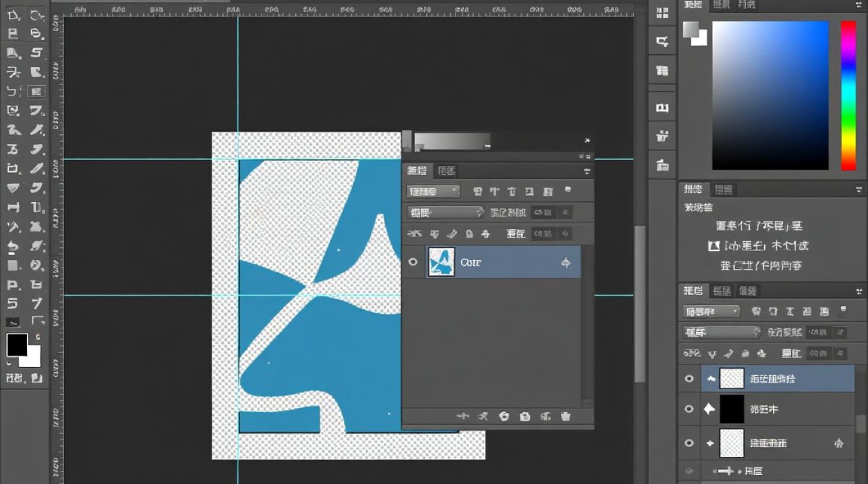Select the P-shaped tool in the toolbox
The width and height of the screenshot is (868, 484).
(13, 285)
